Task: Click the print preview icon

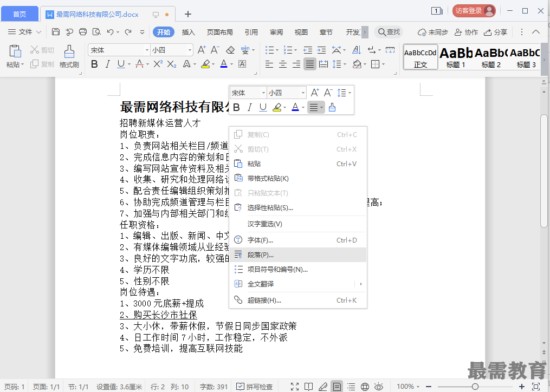Action: point(96,32)
